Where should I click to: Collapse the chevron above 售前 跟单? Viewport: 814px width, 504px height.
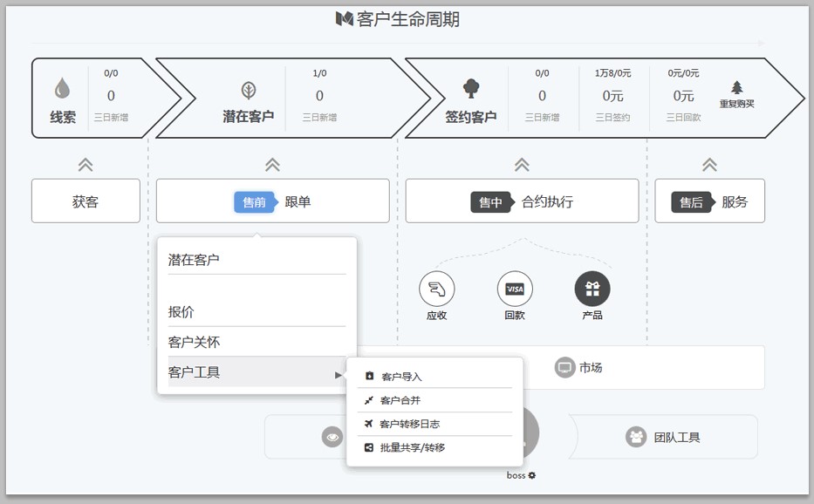click(x=272, y=164)
